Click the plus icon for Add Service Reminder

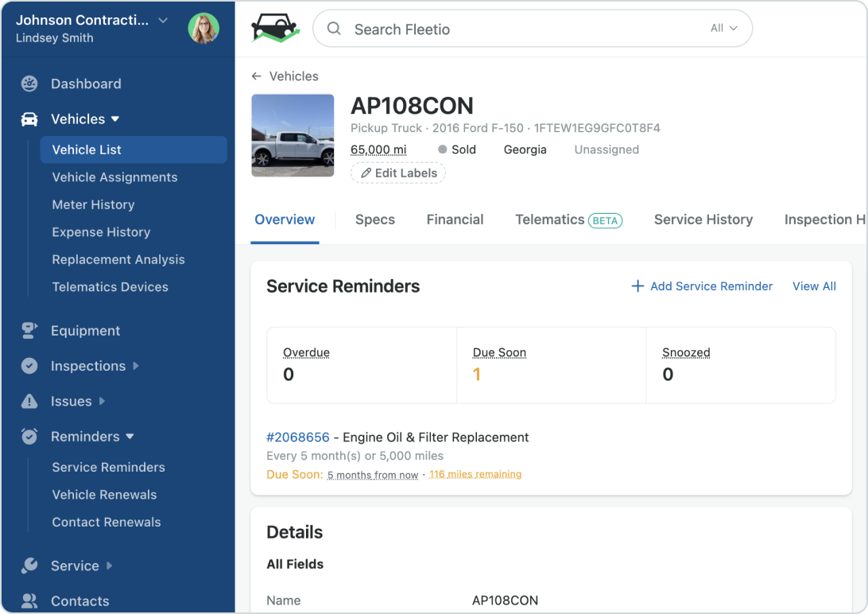click(x=637, y=286)
